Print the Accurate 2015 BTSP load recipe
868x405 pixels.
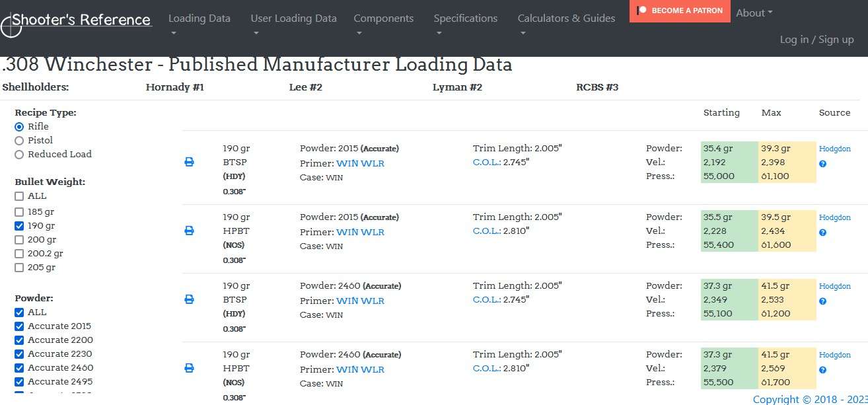(189, 162)
